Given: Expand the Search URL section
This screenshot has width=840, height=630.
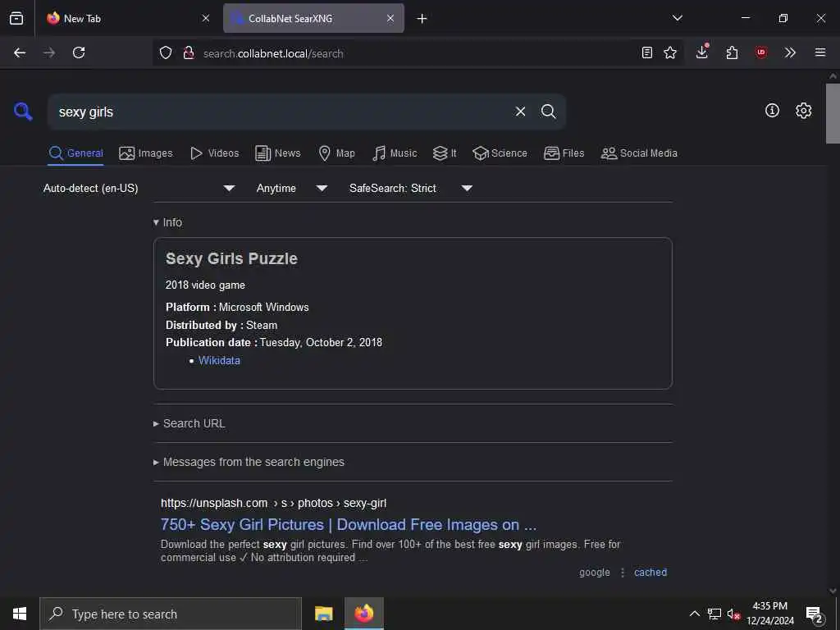Looking at the screenshot, I should tap(189, 424).
